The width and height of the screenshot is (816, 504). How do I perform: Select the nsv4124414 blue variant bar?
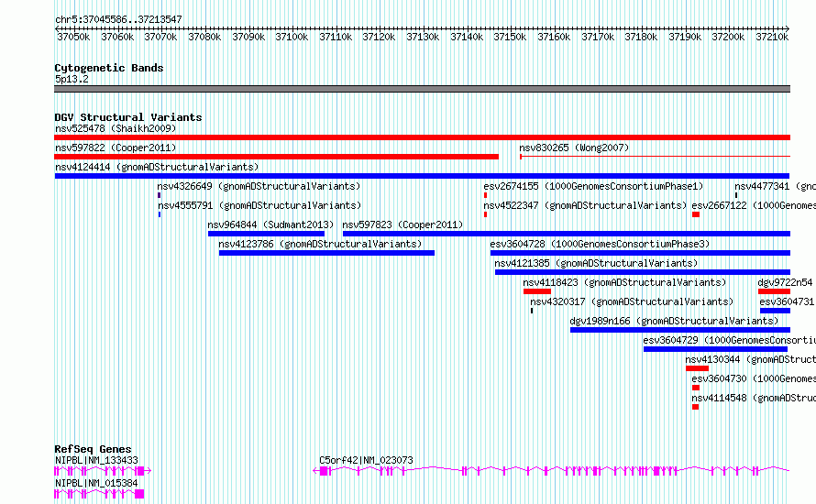422,176
